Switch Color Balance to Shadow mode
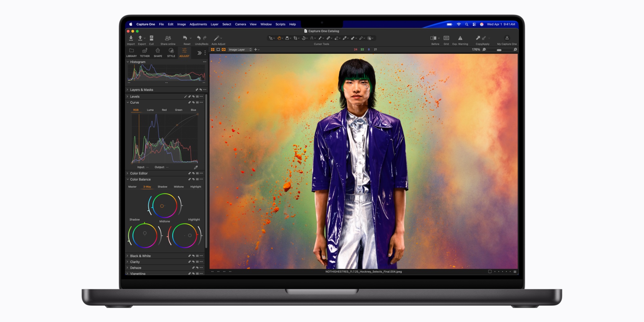Screen dimensions: 644x322 tap(162, 186)
